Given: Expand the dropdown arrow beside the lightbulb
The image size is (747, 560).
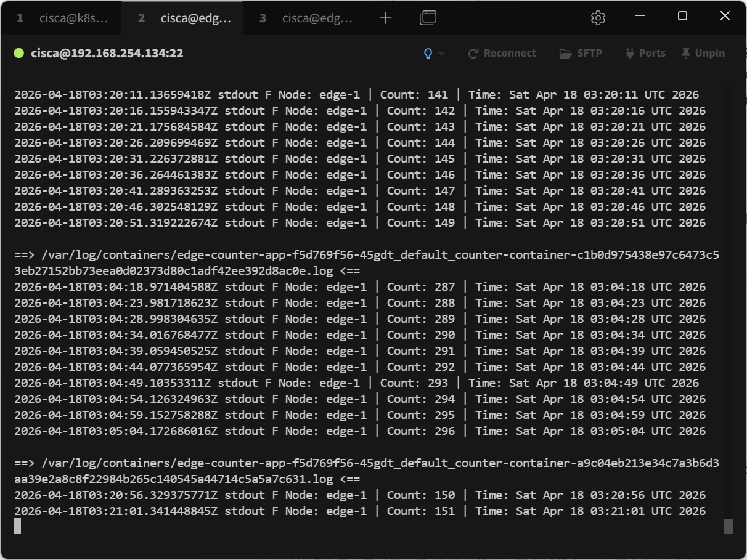Looking at the screenshot, I should (x=441, y=54).
